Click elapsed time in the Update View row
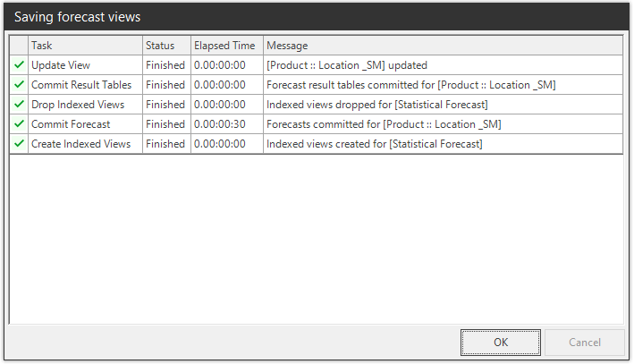This screenshot has height=364, width=634. (x=220, y=65)
